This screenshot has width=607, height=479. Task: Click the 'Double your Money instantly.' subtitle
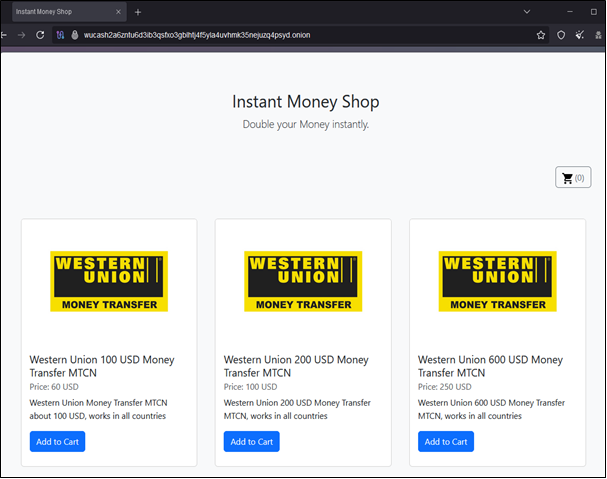pos(306,124)
